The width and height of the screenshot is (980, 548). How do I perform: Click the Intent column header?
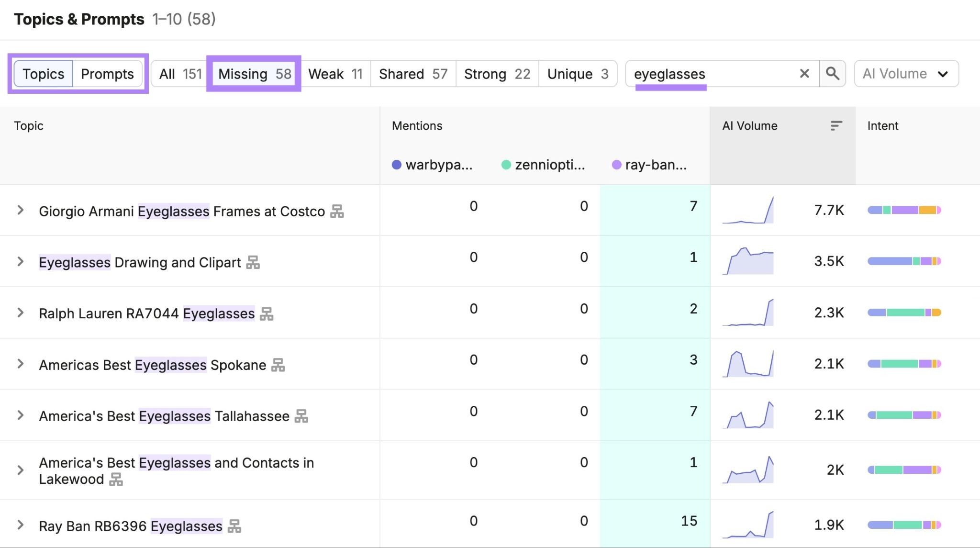[883, 125]
